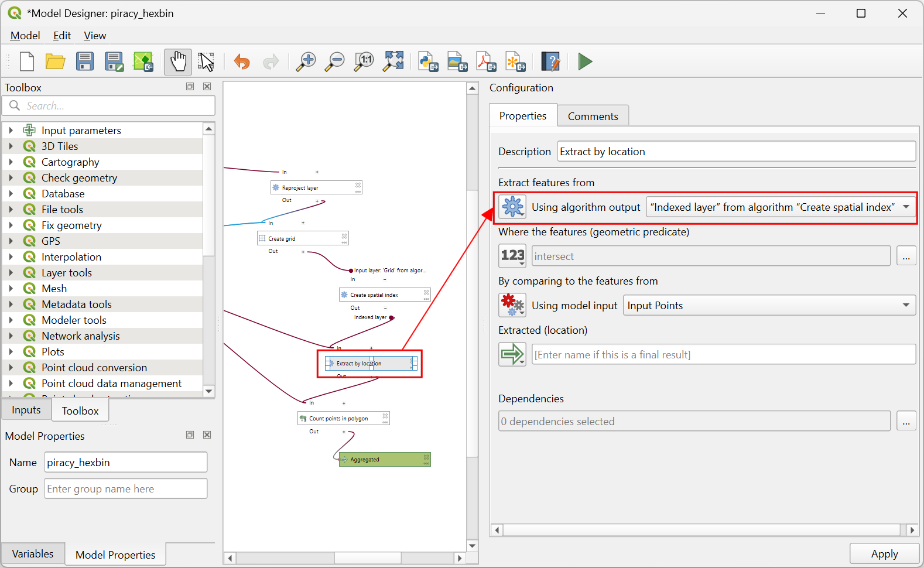Screen dimensions: 924x568
Task: Toggle the select/move item arrow tool
Action: (x=206, y=61)
